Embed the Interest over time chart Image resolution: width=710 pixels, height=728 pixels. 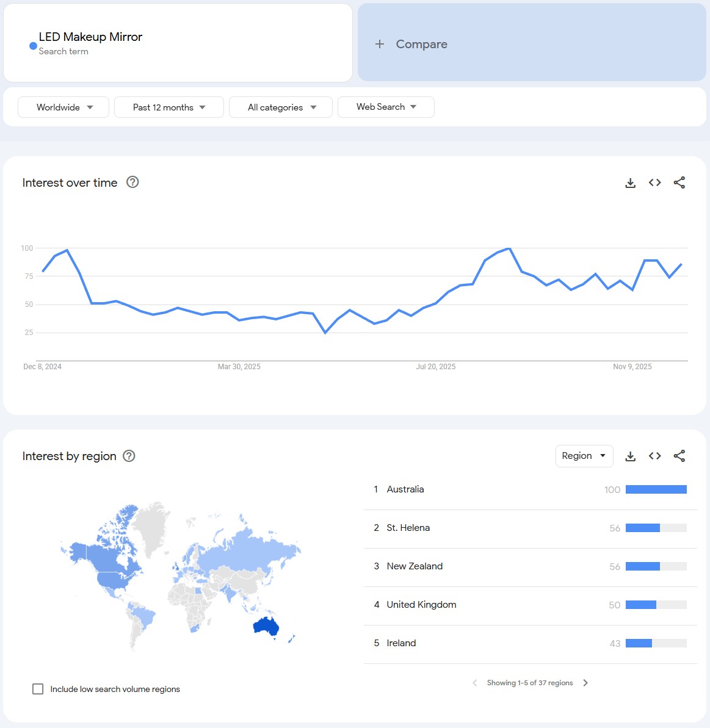coord(655,182)
